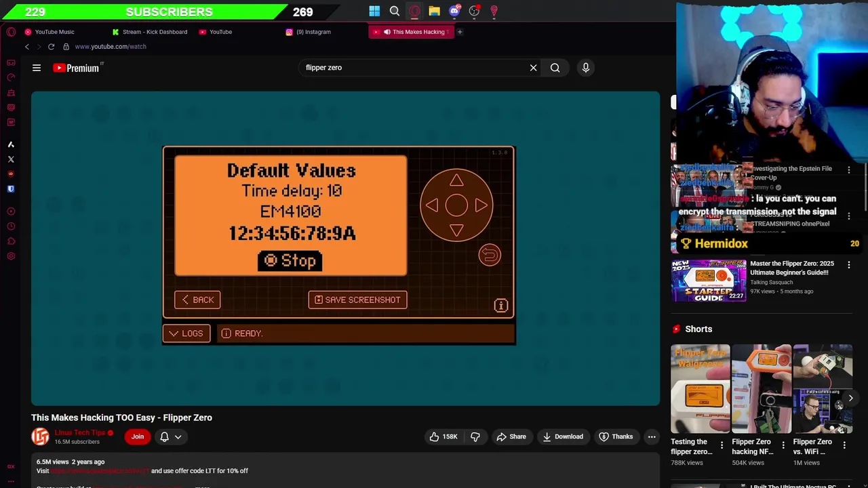Image resolution: width=868 pixels, height=488 pixels.
Task: Open options for Flipper Zero vs. WiFi
Action: coord(844,445)
